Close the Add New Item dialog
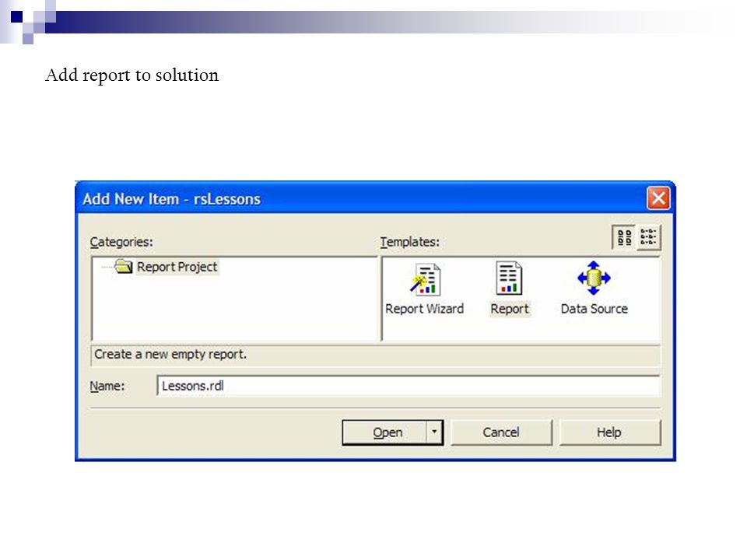 coord(658,198)
